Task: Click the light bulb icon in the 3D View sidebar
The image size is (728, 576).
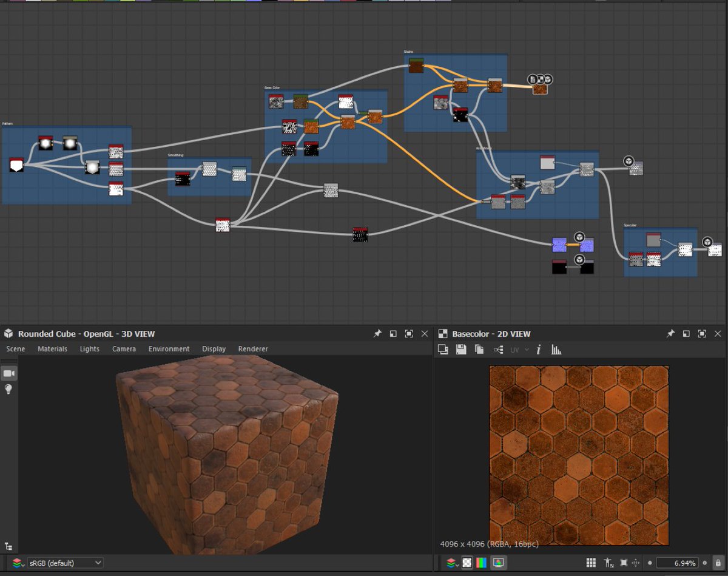Action: pos(8,389)
